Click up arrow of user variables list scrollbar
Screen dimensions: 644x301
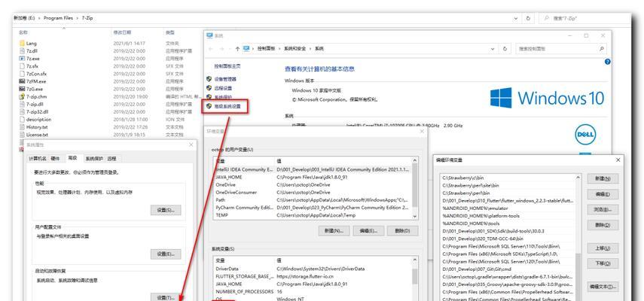pos(415,160)
